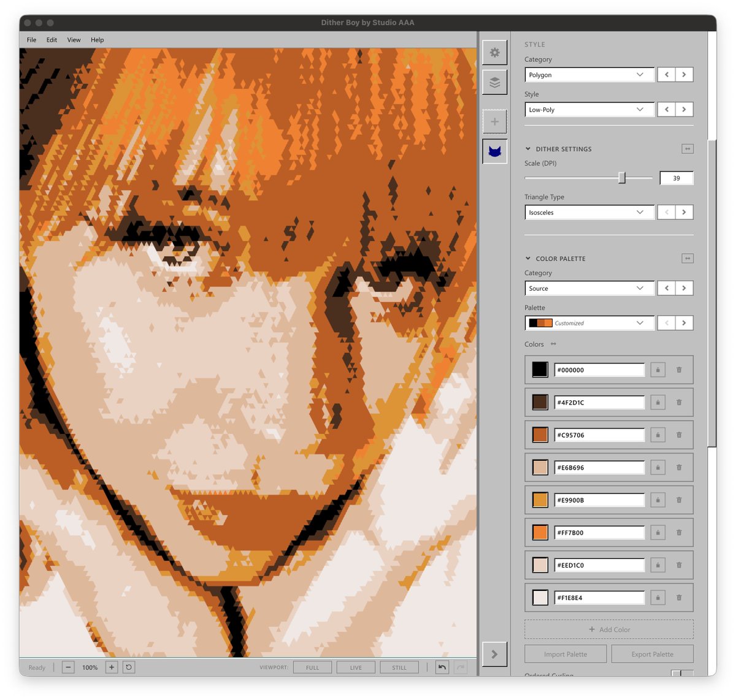Lock the #C95706 color
This screenshot has width=736, height=700.
657,435
